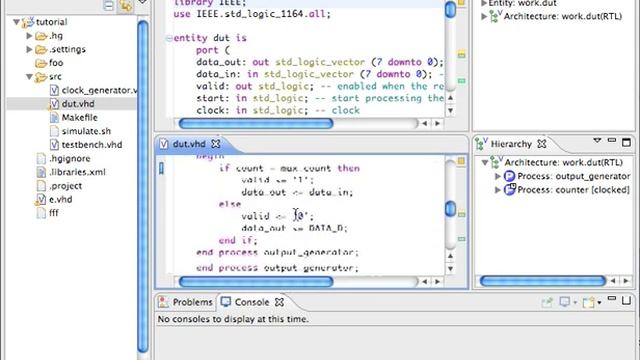Viewport: 640px width, 360px height.
Task: Click right arrow of upper editor horizontal scrollbar
Action: [438, 123]
